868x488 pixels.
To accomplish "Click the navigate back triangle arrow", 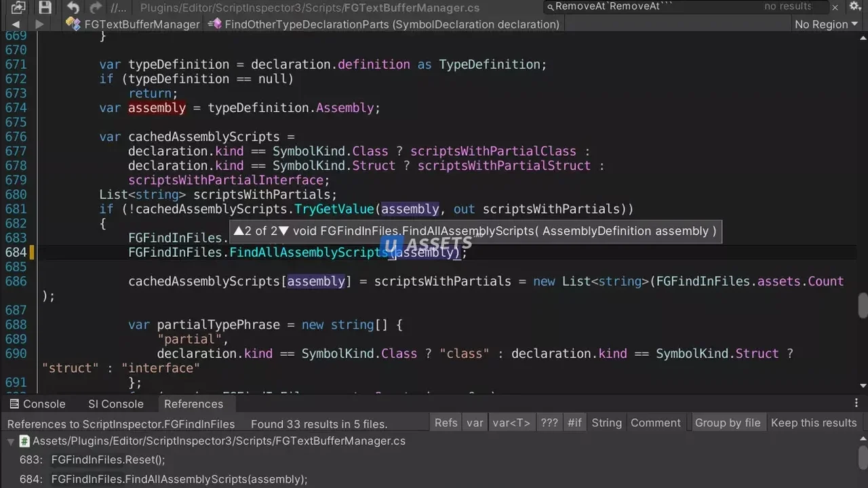I will 16,24.
